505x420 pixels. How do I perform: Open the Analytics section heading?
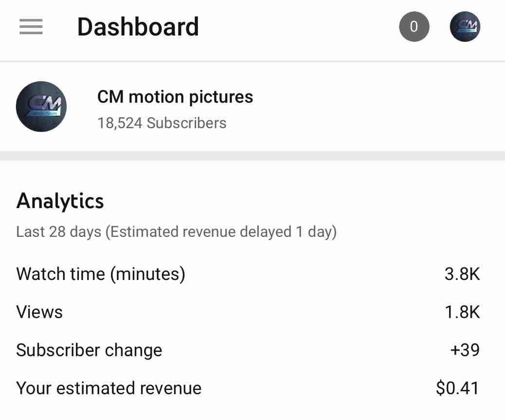coord(60,201)
